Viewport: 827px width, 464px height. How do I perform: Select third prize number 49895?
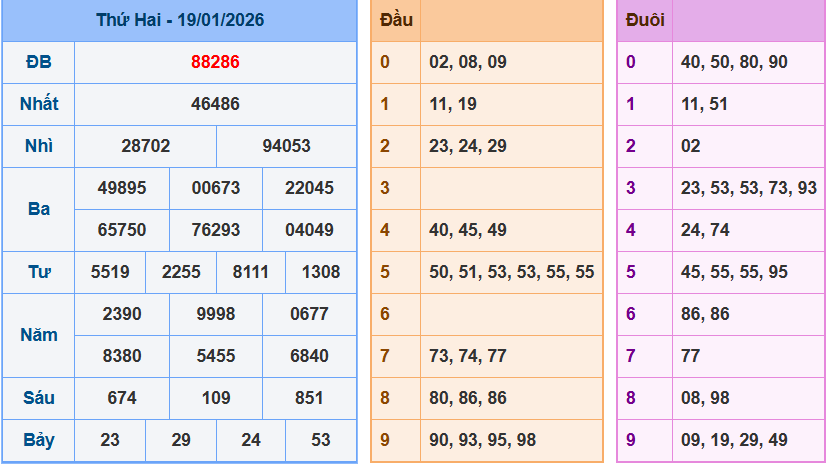click(122, 188)
